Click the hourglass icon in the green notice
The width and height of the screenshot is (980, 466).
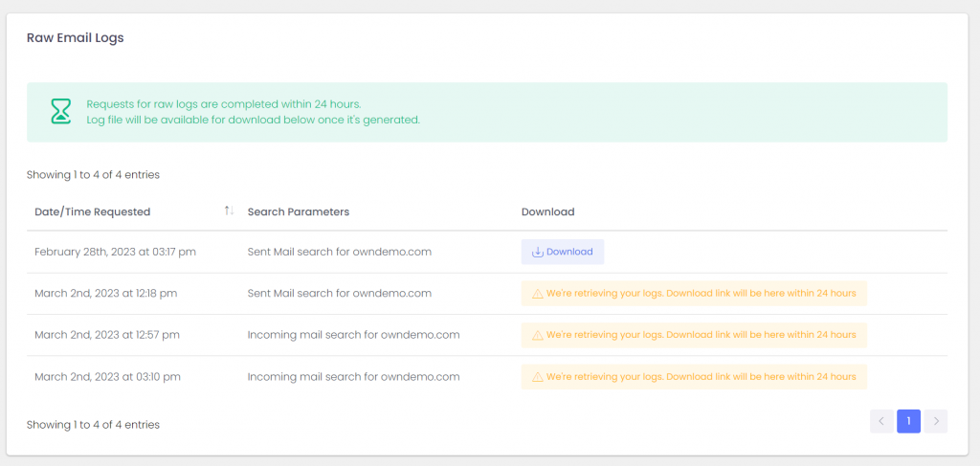click(x=60, y=112)
